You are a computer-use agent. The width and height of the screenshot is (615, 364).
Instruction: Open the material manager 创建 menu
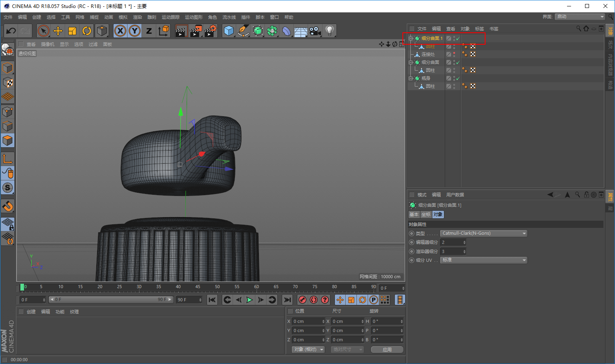point(31,312)
